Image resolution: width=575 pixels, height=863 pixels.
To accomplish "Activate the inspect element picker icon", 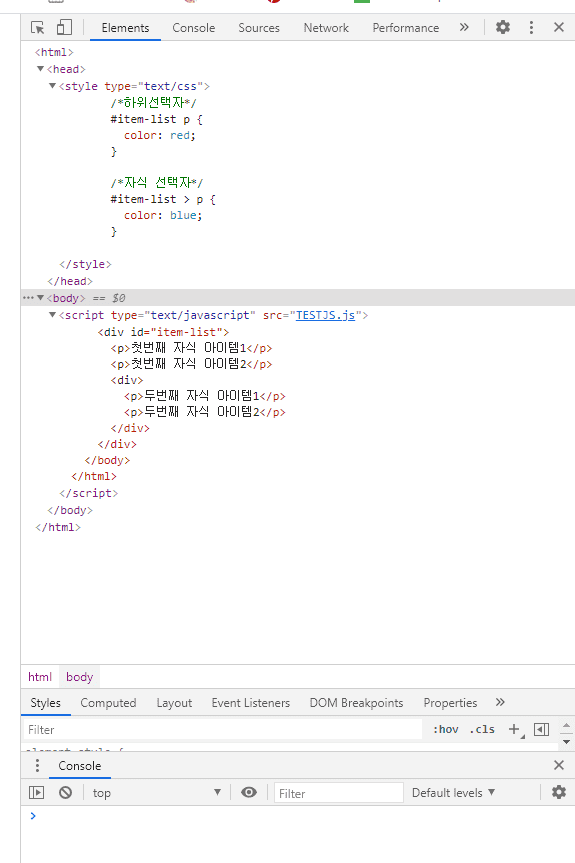I will 37,28.
